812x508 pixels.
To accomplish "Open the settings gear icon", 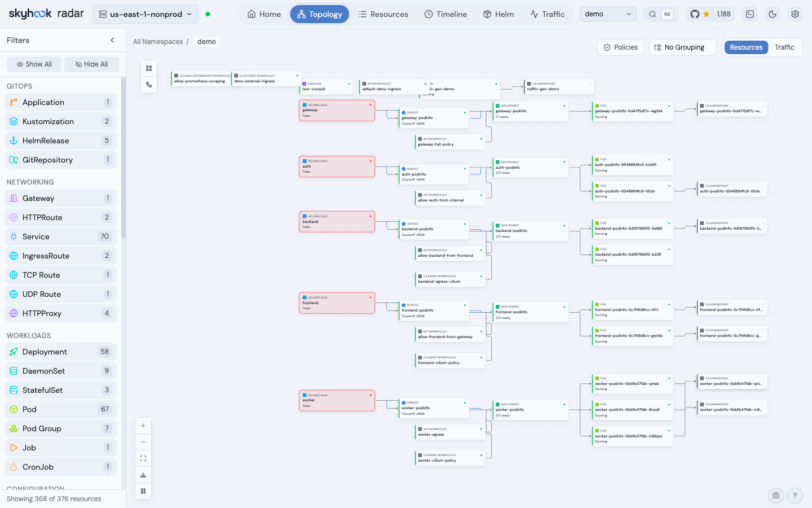I will (795, 14).
